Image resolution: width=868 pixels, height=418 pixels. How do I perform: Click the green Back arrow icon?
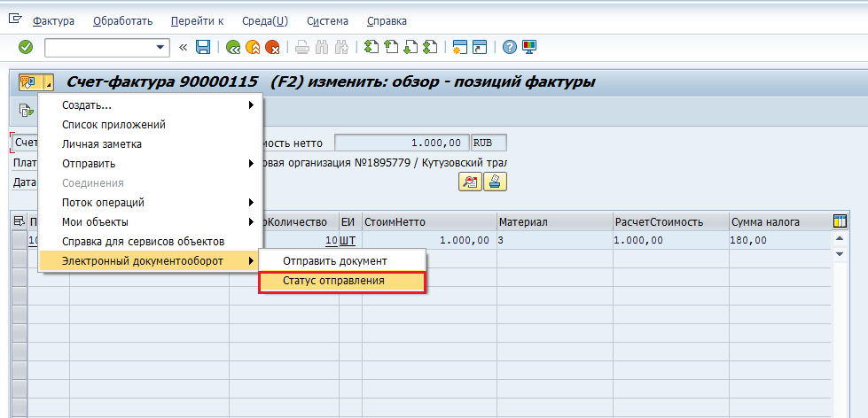coord(233,47)
